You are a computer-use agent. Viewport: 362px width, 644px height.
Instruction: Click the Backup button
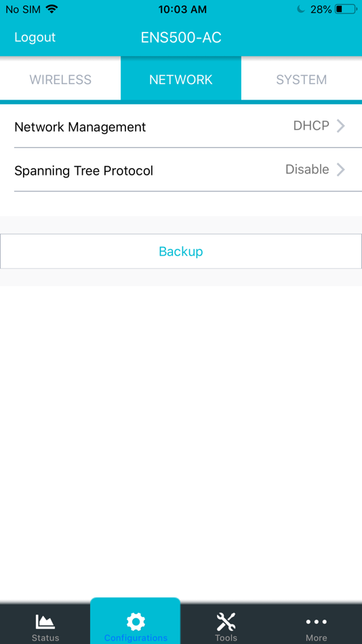pos(181,251)
